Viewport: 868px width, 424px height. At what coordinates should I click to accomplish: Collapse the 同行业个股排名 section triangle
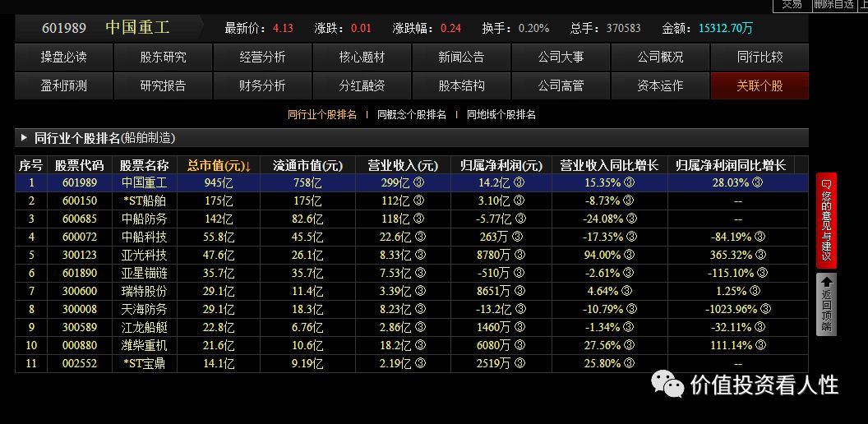[x=23, y=138]
